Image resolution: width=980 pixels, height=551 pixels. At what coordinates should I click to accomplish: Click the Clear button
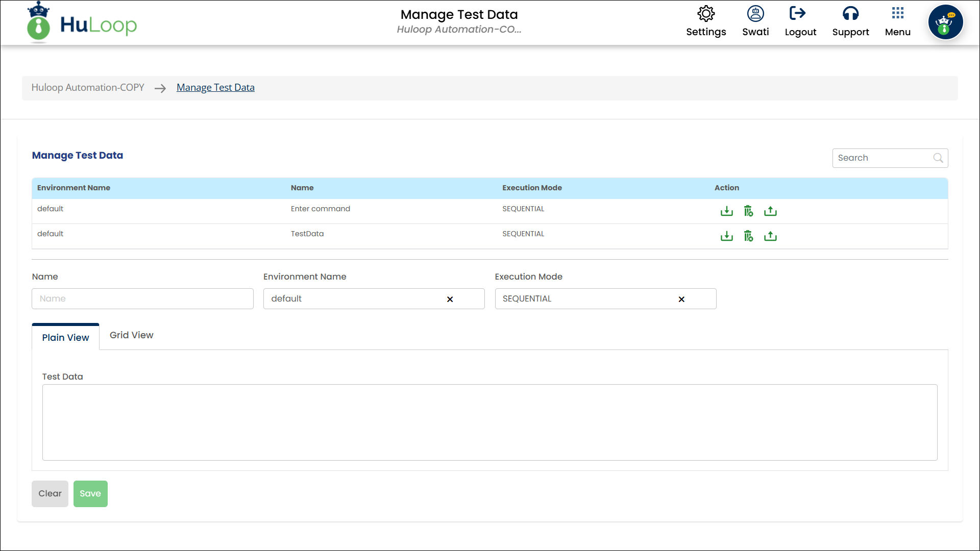pyautogui.click(x=50, y=494)
